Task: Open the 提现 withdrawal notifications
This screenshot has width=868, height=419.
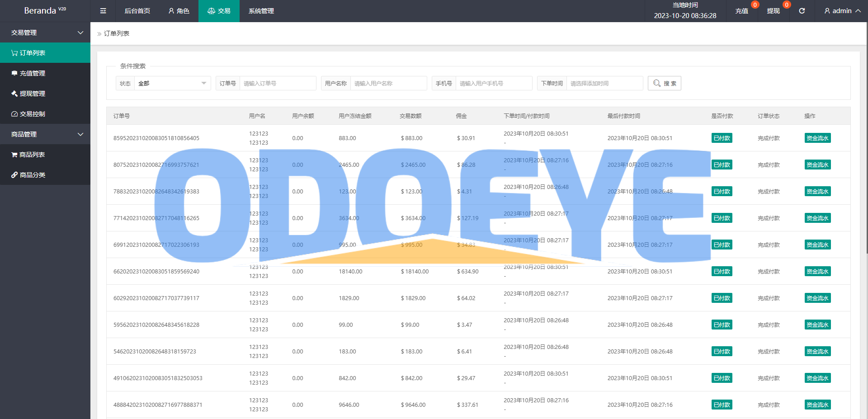Action: 774,11
